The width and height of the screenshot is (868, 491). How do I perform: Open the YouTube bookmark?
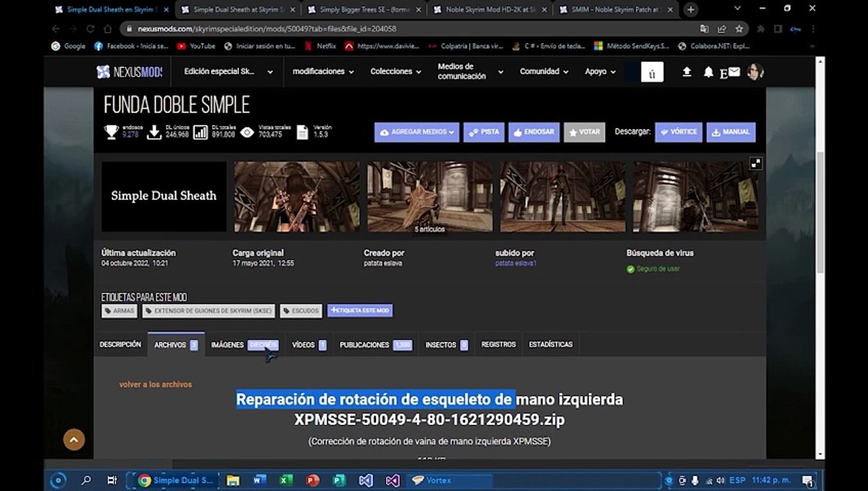tap(196, 46)
